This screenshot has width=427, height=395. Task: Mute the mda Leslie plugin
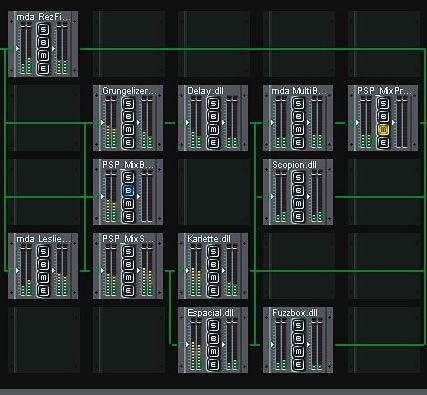(43, 278)
